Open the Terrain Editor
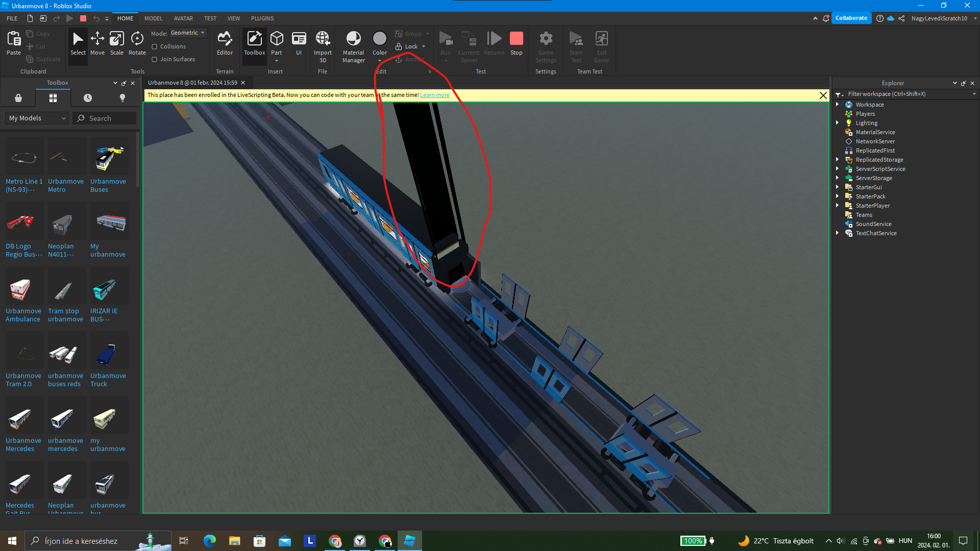This screenshot has width=980, height=551. point(225,43)
